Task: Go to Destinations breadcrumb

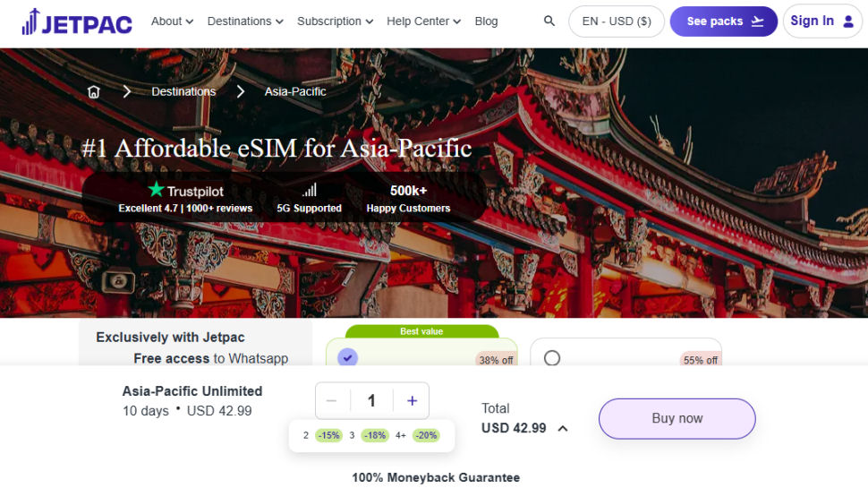Action: pos(183,92)
